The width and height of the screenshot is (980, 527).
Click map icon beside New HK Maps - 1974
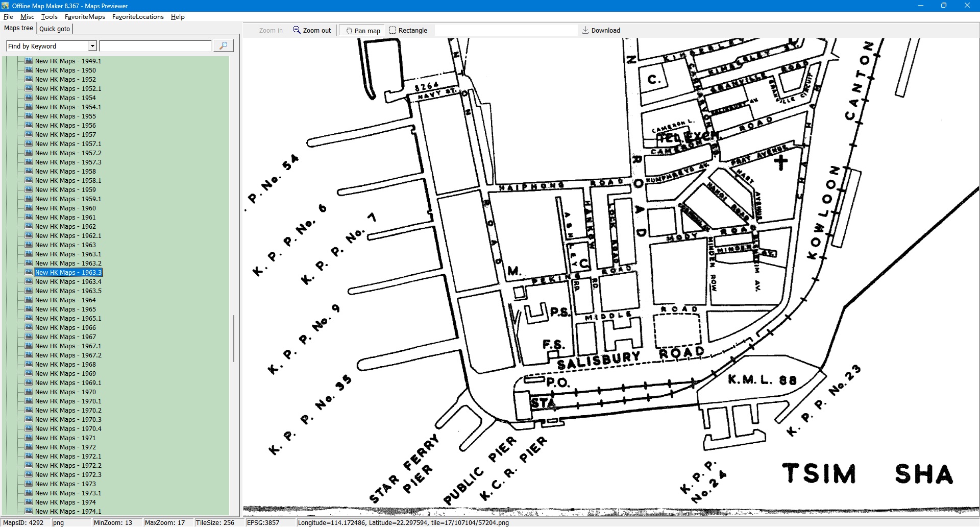(x=29, y=502)
